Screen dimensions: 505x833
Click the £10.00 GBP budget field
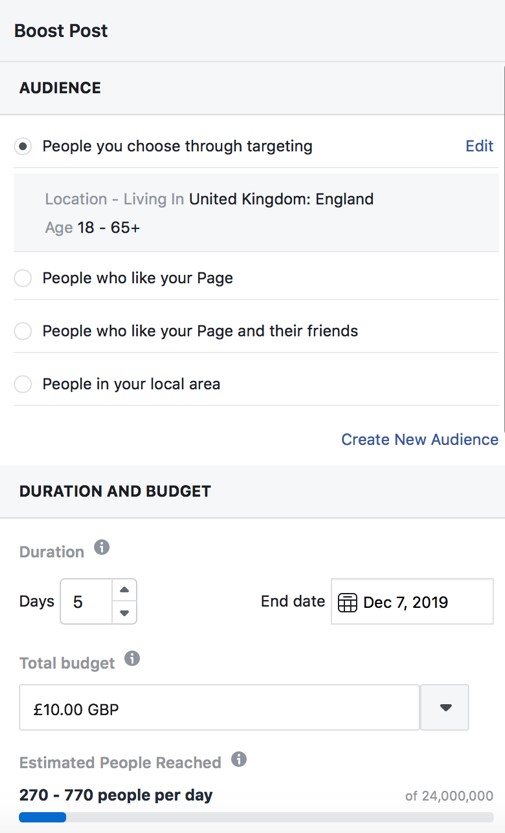click(219, 708)
